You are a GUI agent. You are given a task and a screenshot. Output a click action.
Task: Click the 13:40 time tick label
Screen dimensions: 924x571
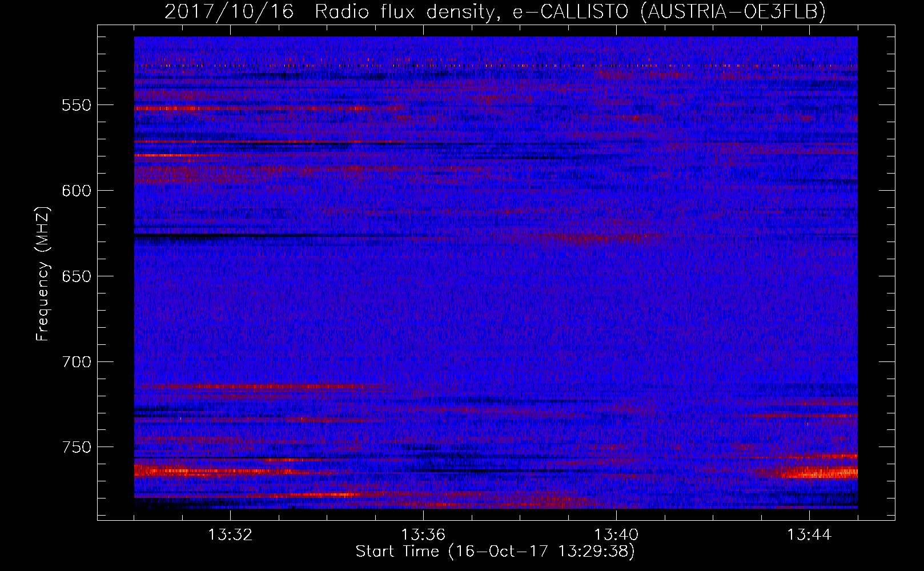[x=616, y=535]
